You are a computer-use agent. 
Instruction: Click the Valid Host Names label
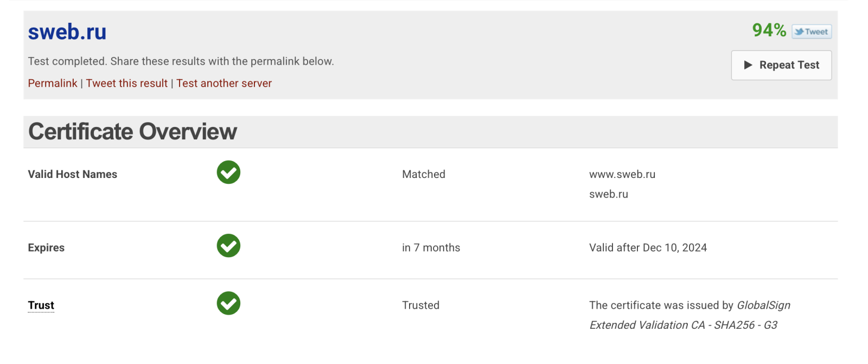pyautogui.click(x=73, y=174)
